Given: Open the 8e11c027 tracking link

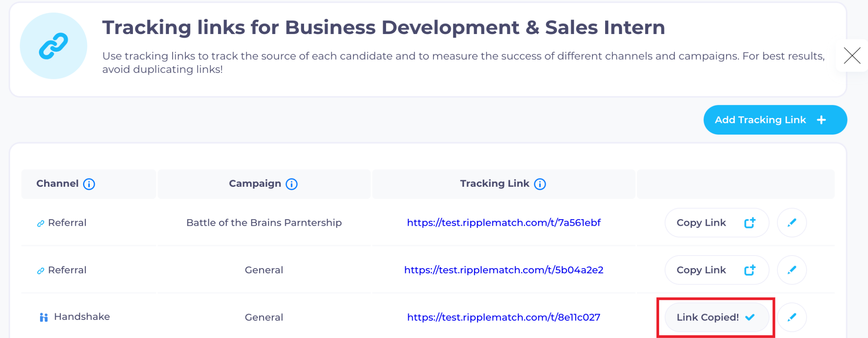Looking at the screenshot, I should pyautogui.click(x=504, y=317).
